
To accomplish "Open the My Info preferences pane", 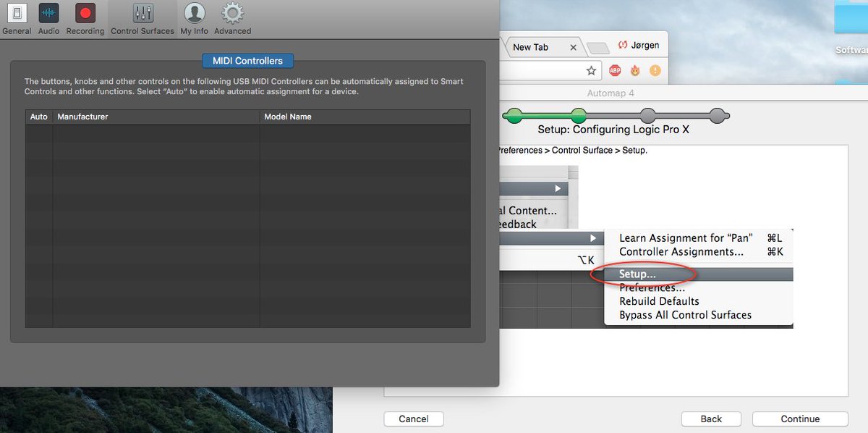I will click(194, 19).
